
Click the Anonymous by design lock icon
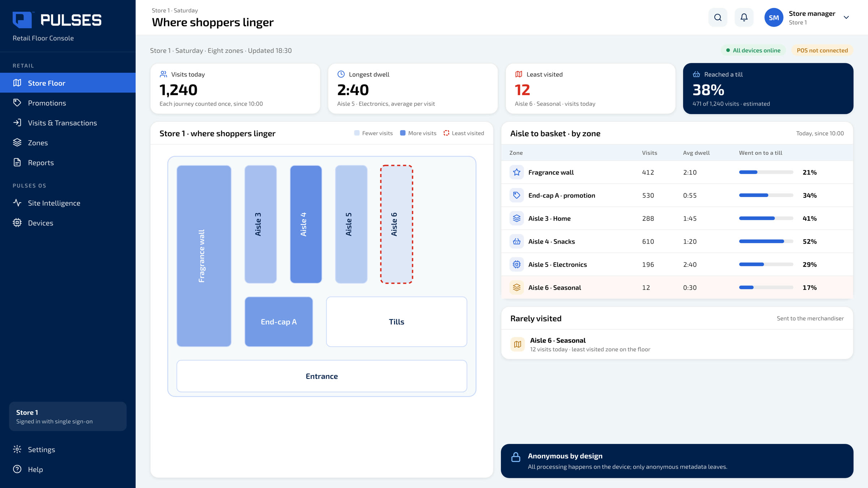tap(516, 457)
